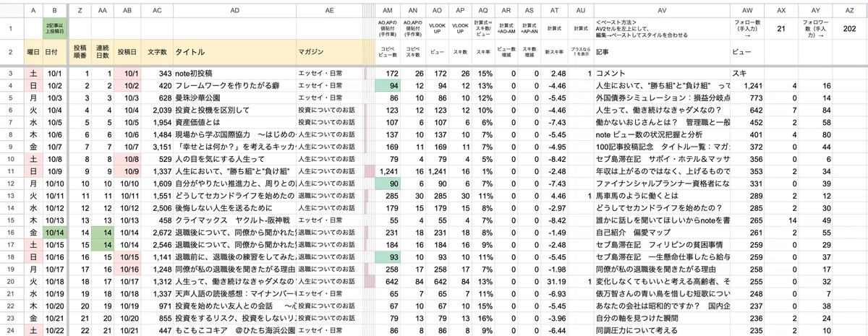Select the 馬車馬のように働くとは article cell
Image resolution: width=868 pixels, height=336 pixels.
662,196
